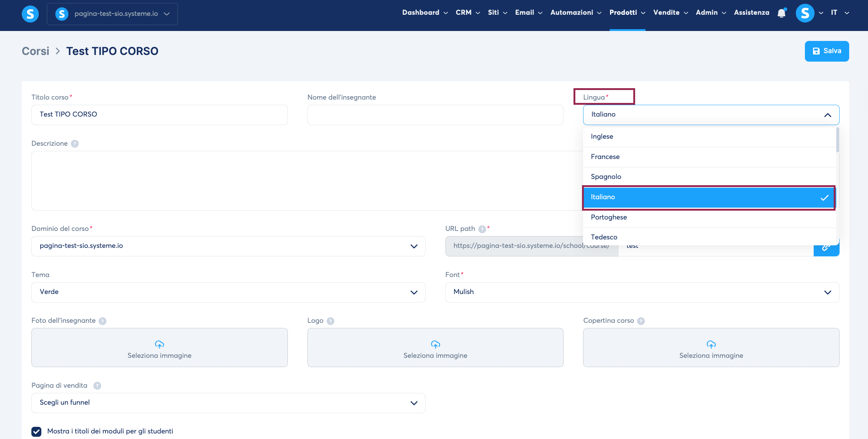Open the Tema dropdown showing Verde
Screen dimensions: 868x439
(228, 292)
